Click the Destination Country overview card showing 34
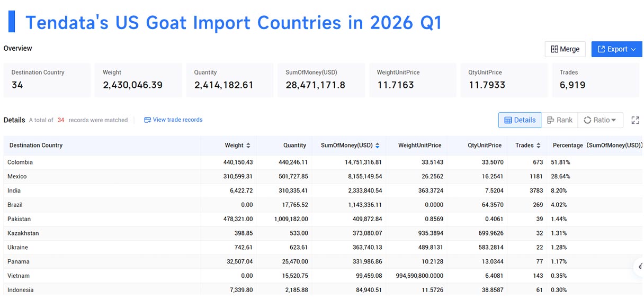Image resolution: width=644 pixels, height=300 pixels. tap(47, 80)
